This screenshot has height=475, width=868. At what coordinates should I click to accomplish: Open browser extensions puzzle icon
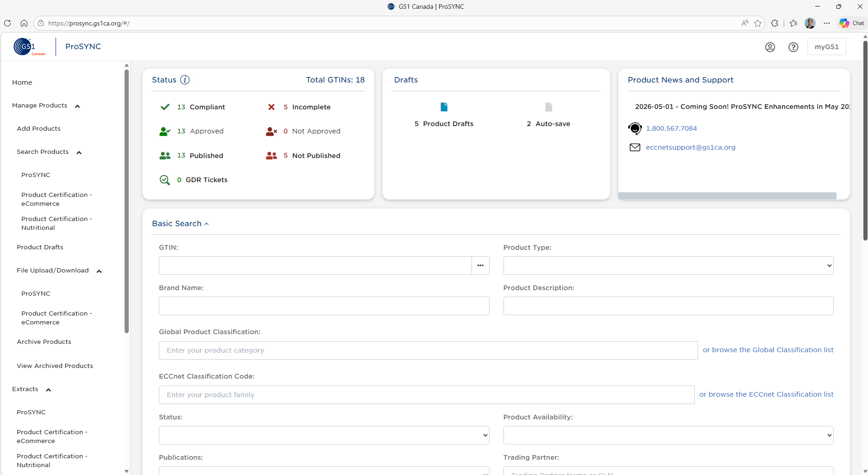click(774, 23)
